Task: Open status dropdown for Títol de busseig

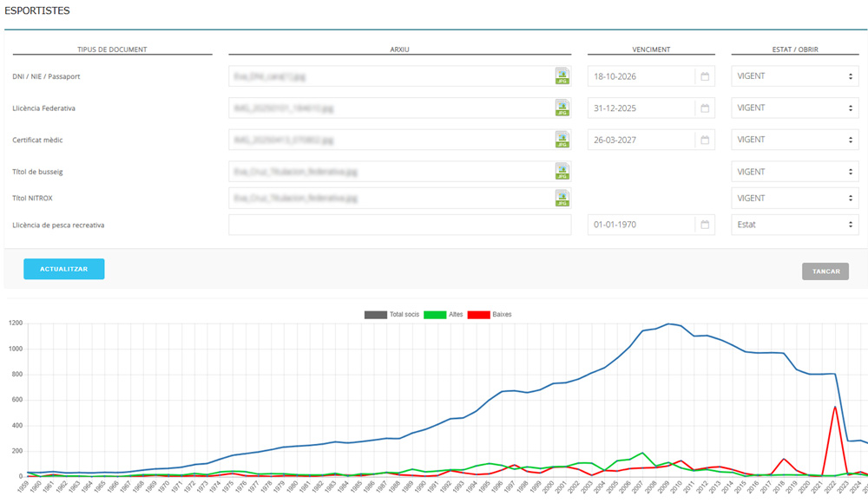Action: 795,172
